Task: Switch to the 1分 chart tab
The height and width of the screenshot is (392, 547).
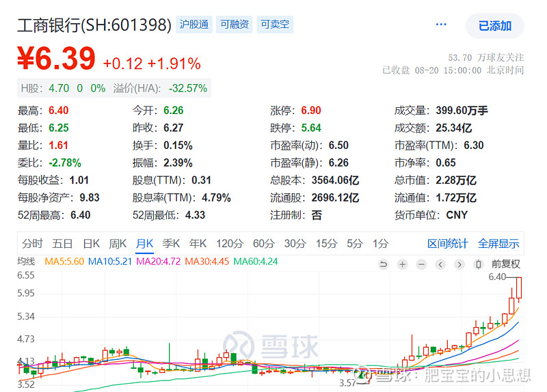Action: pyautogui.click(x=380, y=244)
